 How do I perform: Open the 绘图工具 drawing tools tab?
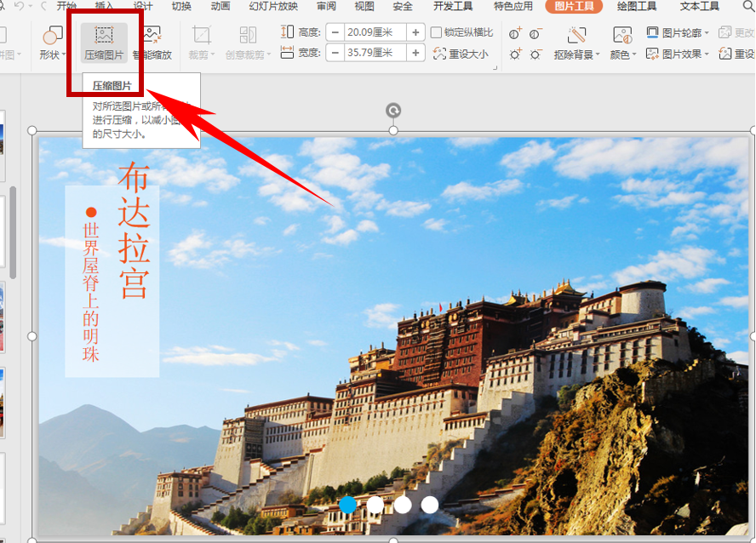point(637,6)
